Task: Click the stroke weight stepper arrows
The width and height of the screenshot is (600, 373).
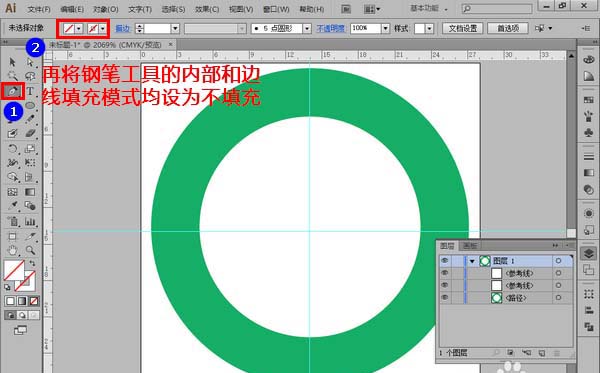Action: (140, 28)
